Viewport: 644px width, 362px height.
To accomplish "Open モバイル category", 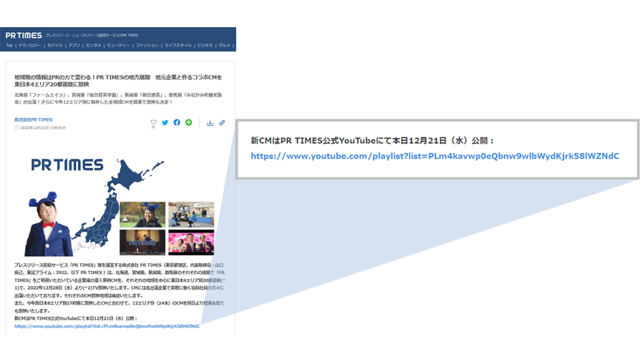I will click(x=55, y=45).
